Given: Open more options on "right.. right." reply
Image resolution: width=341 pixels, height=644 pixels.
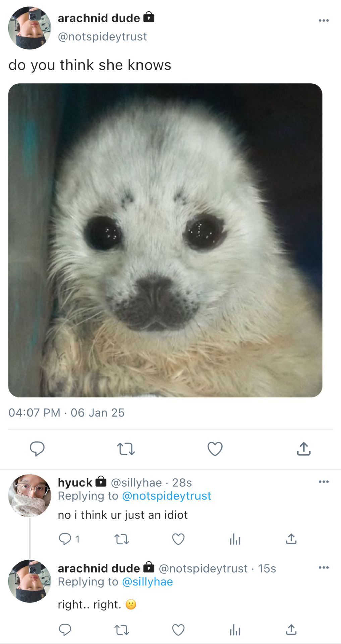Looking at the screenshot, I should (324, 568).
